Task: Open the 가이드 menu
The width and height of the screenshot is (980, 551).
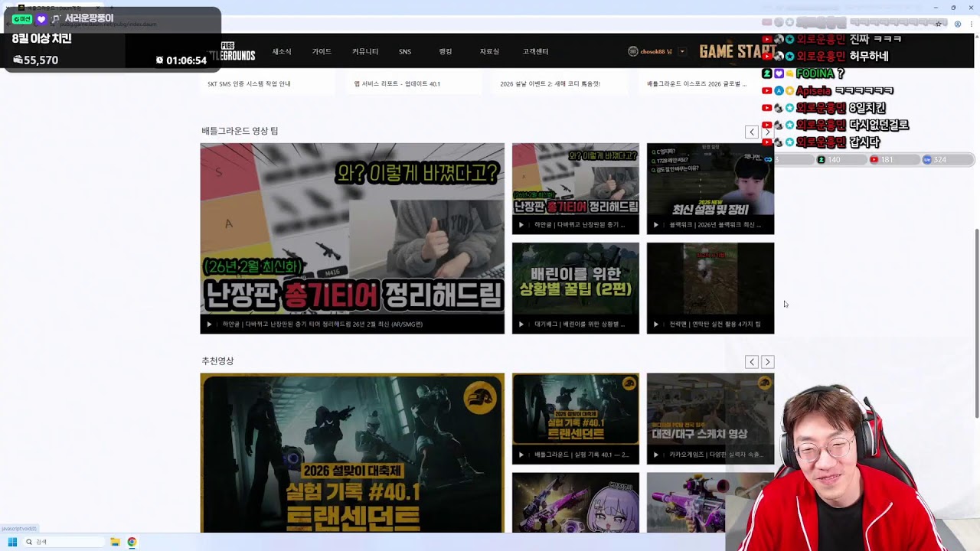Action: (322, 51)
